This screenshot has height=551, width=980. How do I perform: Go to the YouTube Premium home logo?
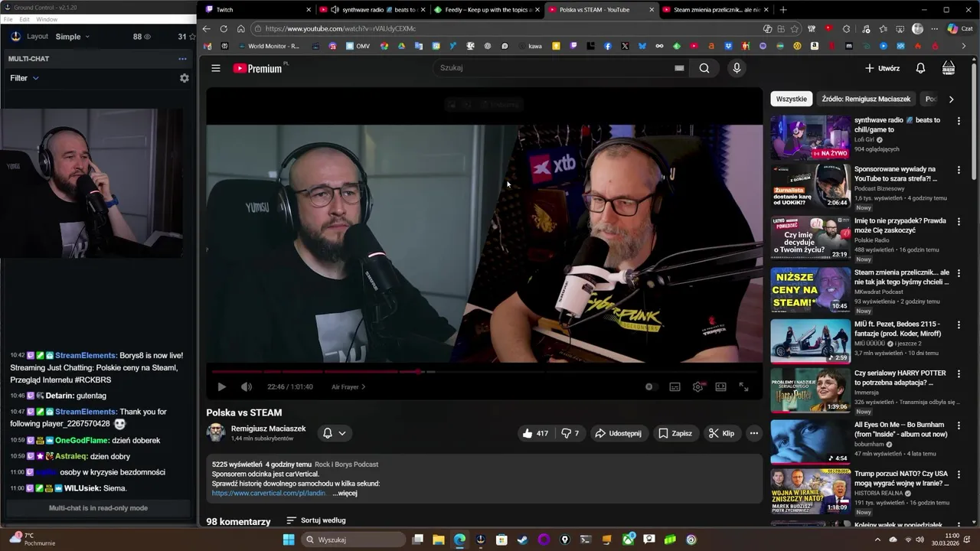258,68
